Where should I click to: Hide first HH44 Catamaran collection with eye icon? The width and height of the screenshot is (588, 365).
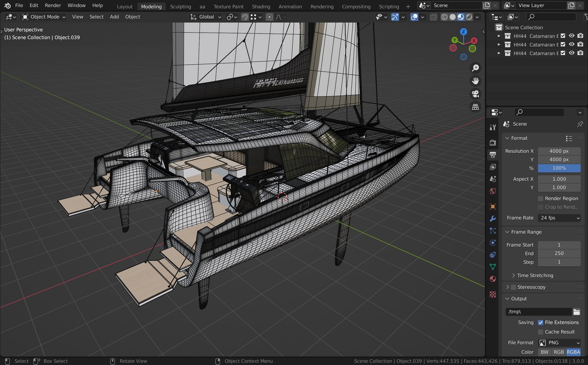click(x=571, y=36)
